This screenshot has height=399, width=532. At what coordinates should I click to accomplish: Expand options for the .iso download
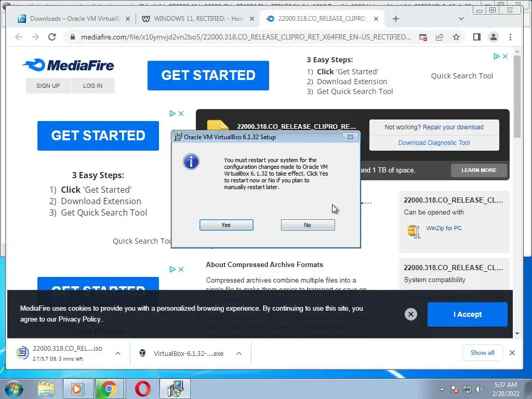click(118, 353)
